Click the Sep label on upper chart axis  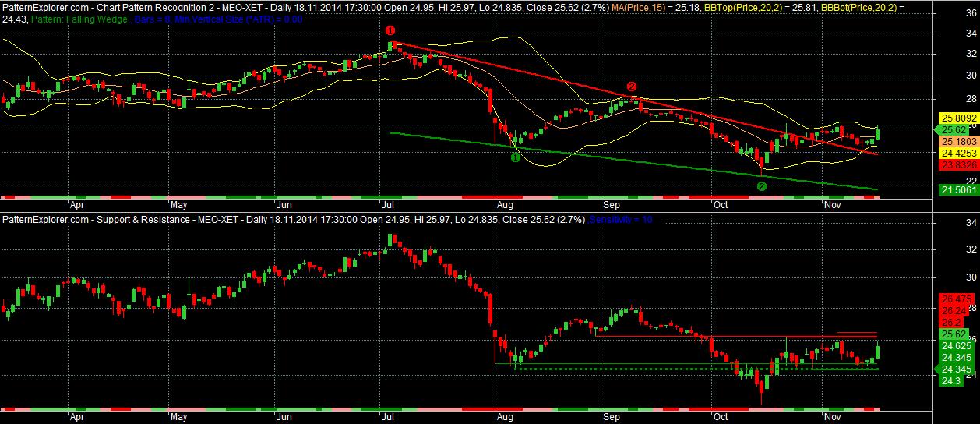[612, 207]
